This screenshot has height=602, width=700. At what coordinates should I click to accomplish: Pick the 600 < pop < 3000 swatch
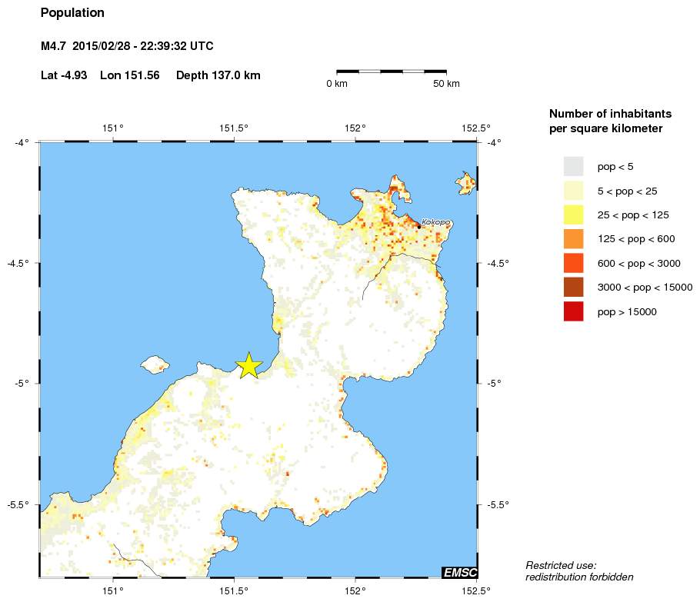(573, 263)
